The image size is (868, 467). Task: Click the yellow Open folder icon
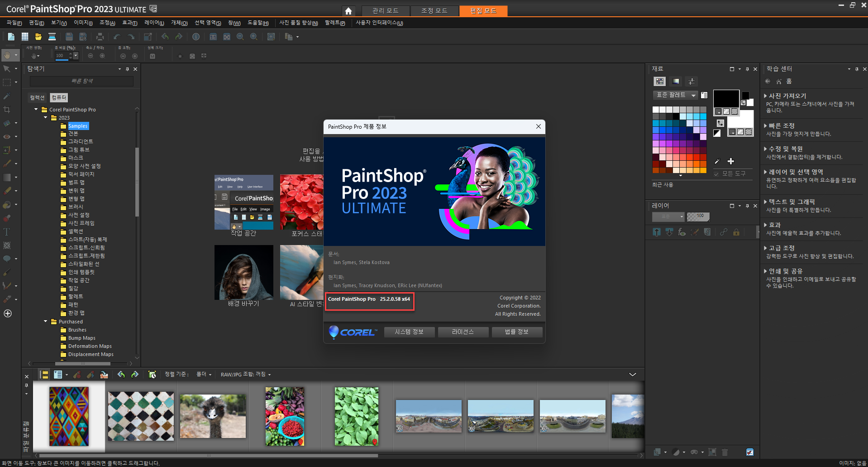coord(38,37)
